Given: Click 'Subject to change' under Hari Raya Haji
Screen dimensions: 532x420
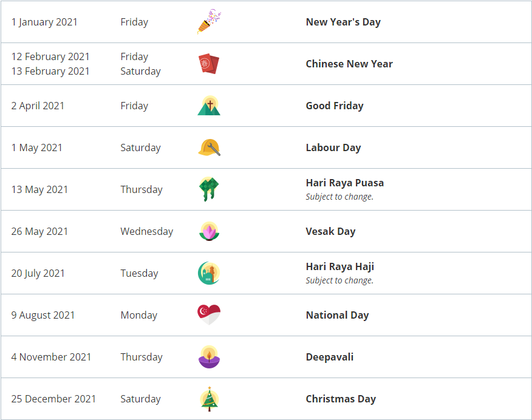Looking at the screenshot, I should click(x=339, y=280).
